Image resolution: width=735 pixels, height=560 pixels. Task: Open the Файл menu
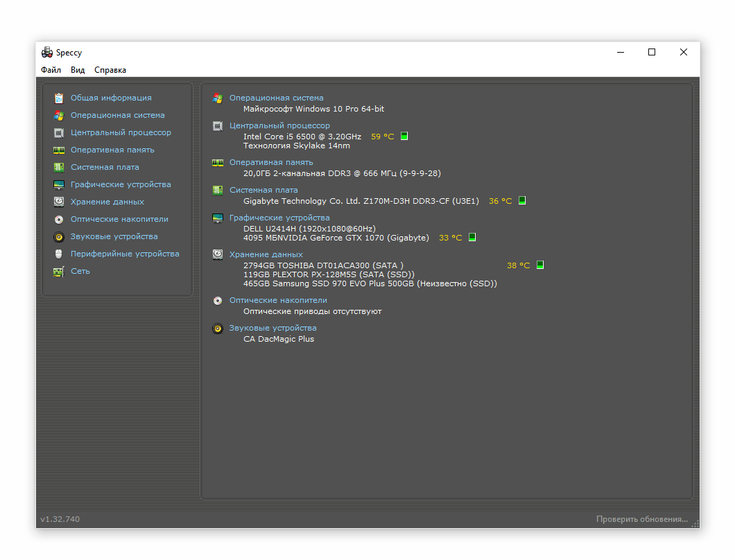tap(51, 70)
